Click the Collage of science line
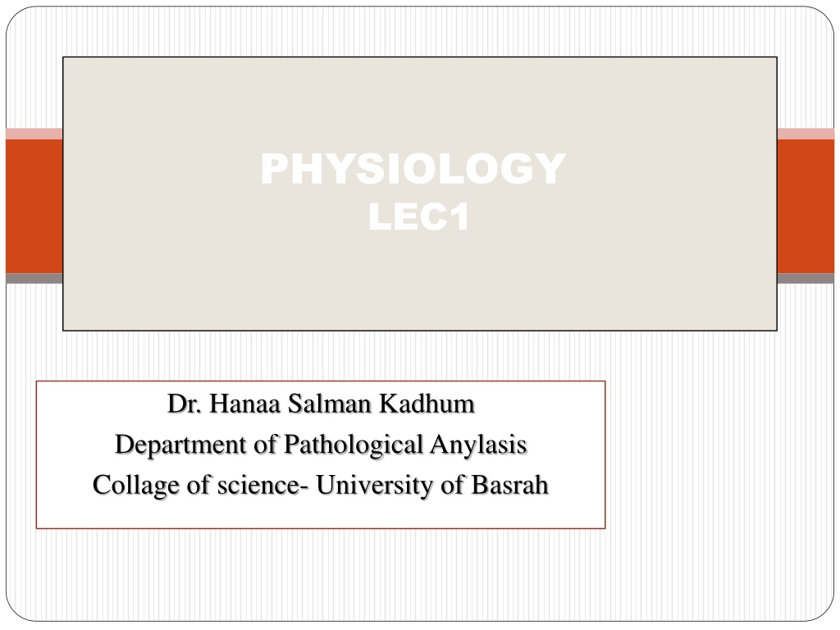Image resolution: width=840 pixels, height=630 pixels. (x=321, y=486)
